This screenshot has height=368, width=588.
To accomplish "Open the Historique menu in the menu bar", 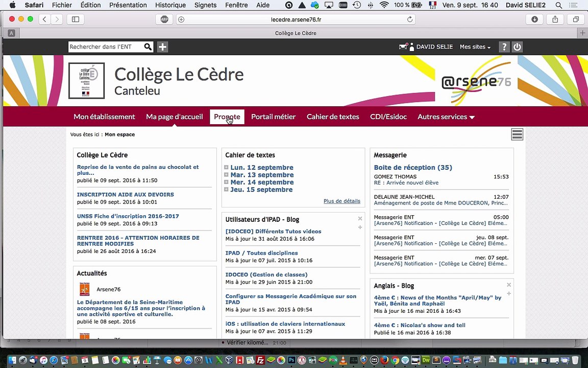I will coord(170,5).
